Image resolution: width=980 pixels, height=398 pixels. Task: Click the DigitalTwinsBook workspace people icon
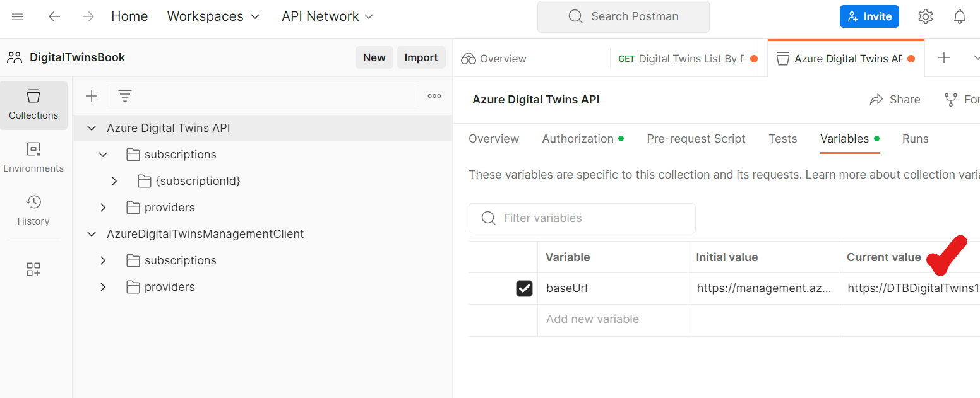[x=15, y=57]
